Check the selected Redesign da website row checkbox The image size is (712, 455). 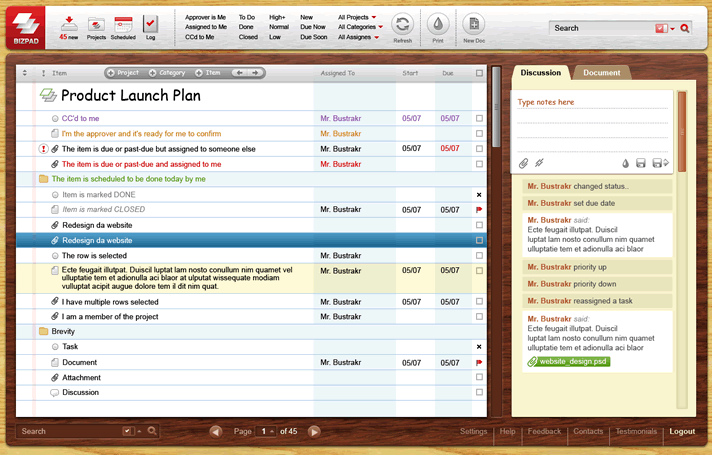[x=480, y=240]
